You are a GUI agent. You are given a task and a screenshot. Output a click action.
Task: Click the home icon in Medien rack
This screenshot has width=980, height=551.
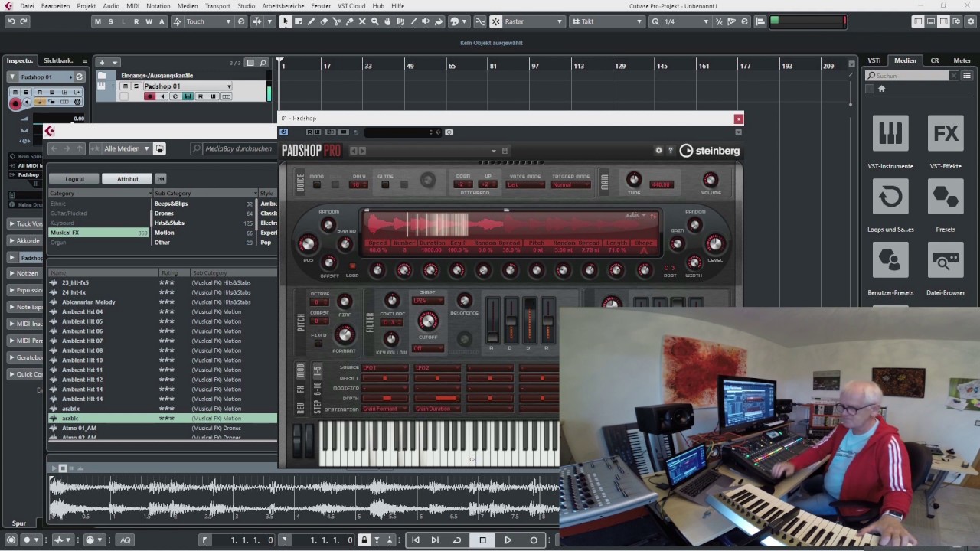pos(881,89)
